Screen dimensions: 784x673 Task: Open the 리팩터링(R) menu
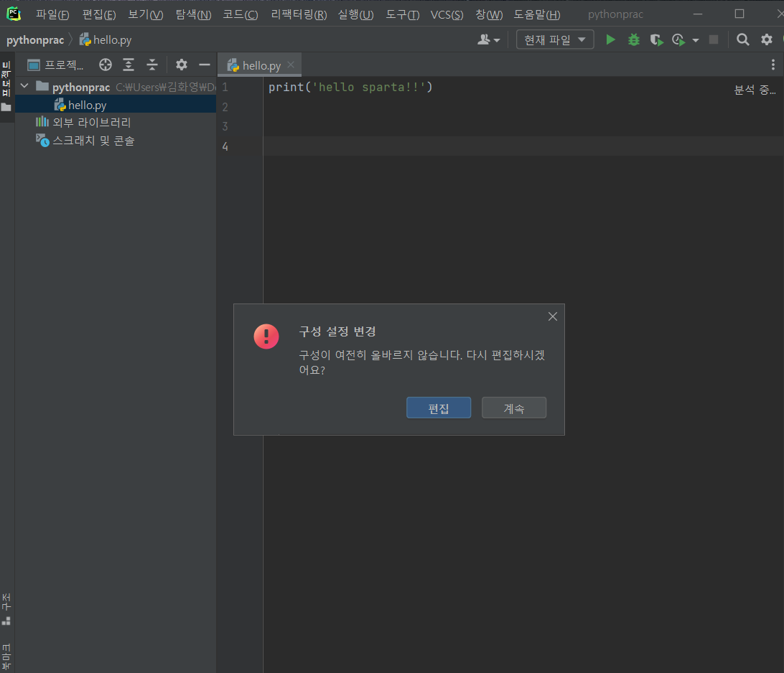[x=299, y=14]
